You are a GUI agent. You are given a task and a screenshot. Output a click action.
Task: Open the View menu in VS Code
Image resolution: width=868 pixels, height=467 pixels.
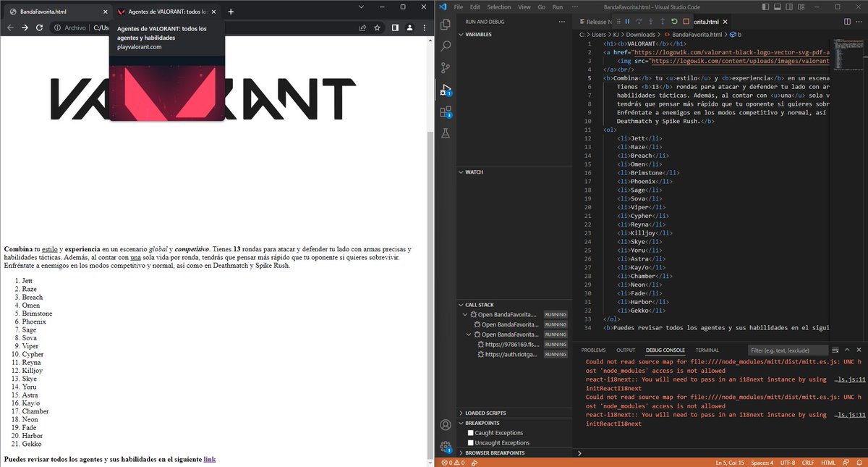524,7
